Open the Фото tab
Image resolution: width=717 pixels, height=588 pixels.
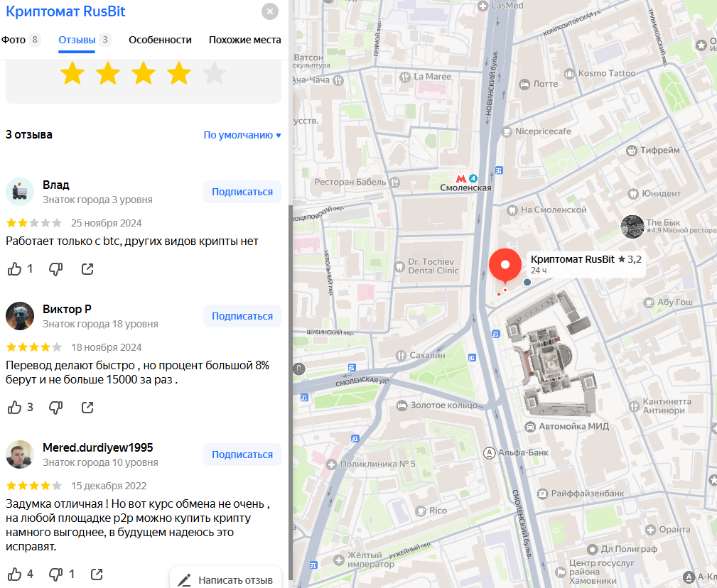pos(21,40)
